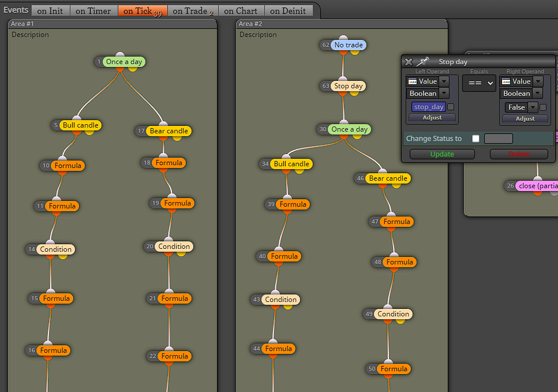Open the False value dropdown
Viewport: 558px width, 392px height.
[533, 107]
